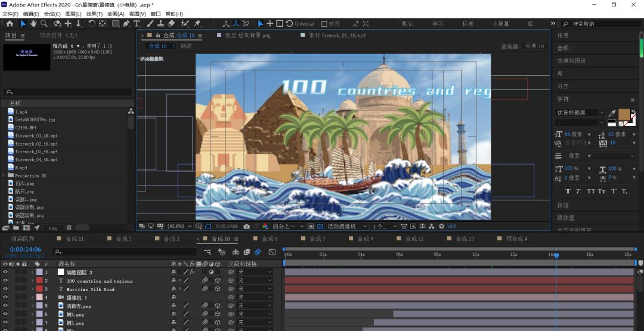Screen dimensions: 644x331
Task: Open the 效果(T) menu
Action: (x=94, y=14)
